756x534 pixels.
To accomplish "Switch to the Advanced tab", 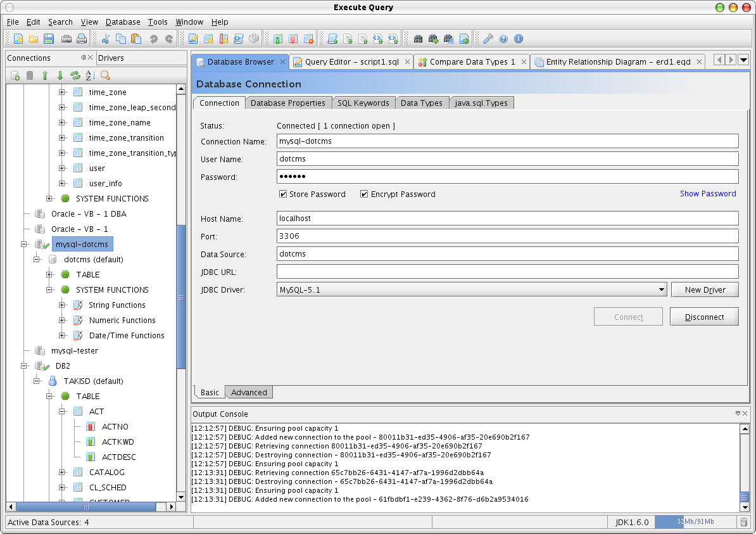I will [249, 392].
